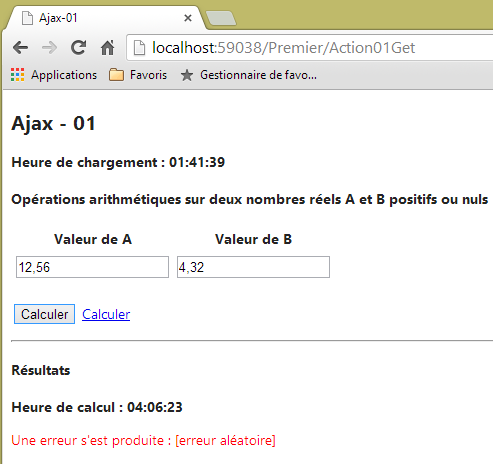This screenshot has width=493, height=464.
Task: Go back to the previous page
Action: pyautogui.click(x=21, y=48)
